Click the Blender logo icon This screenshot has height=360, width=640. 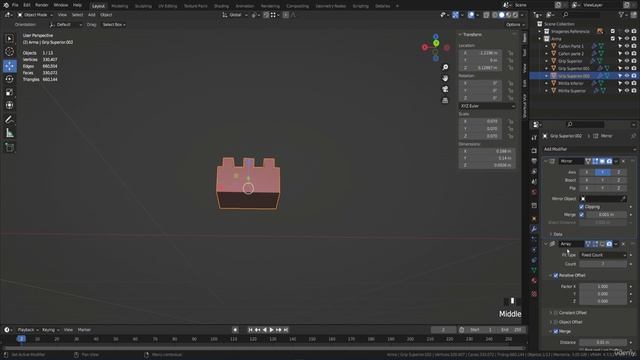coord(6,5)
